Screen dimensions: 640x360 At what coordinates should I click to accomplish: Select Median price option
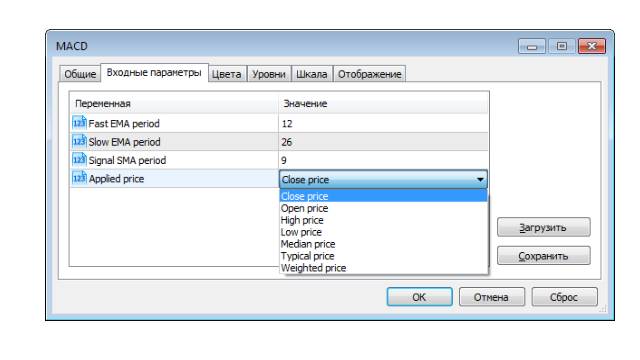[384, 244]
